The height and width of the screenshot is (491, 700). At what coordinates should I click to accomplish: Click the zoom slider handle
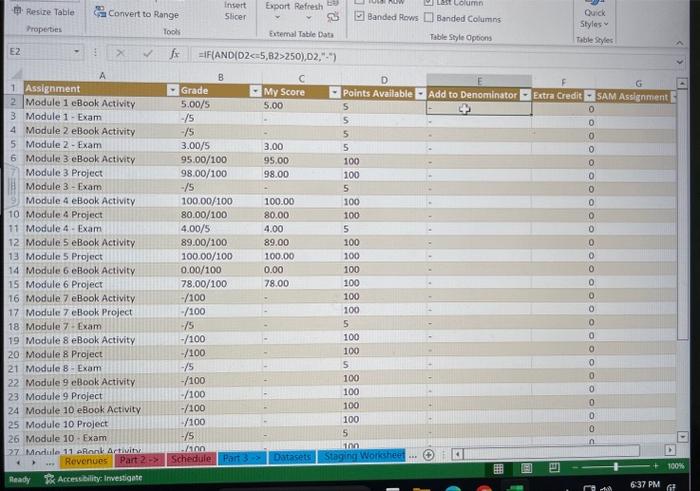616,466
